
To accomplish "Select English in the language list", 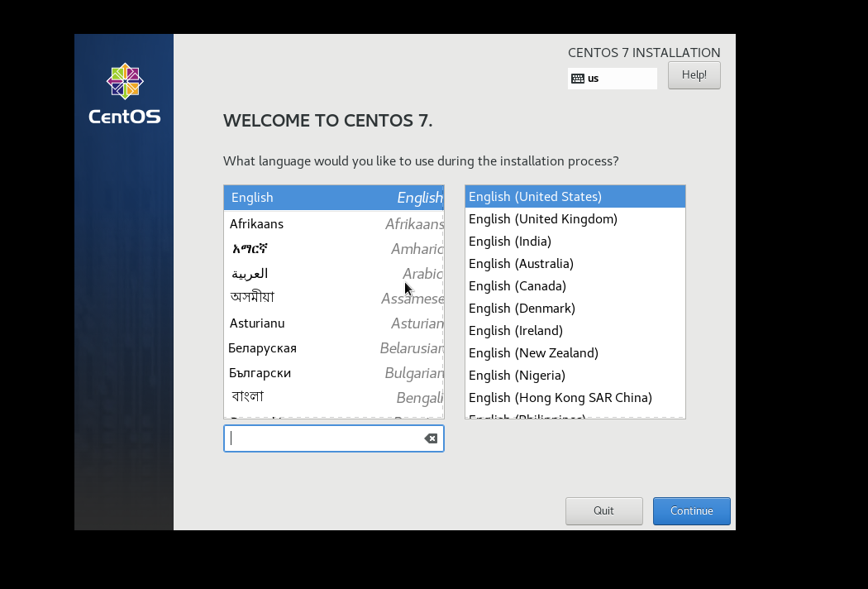I will [334, 197].
